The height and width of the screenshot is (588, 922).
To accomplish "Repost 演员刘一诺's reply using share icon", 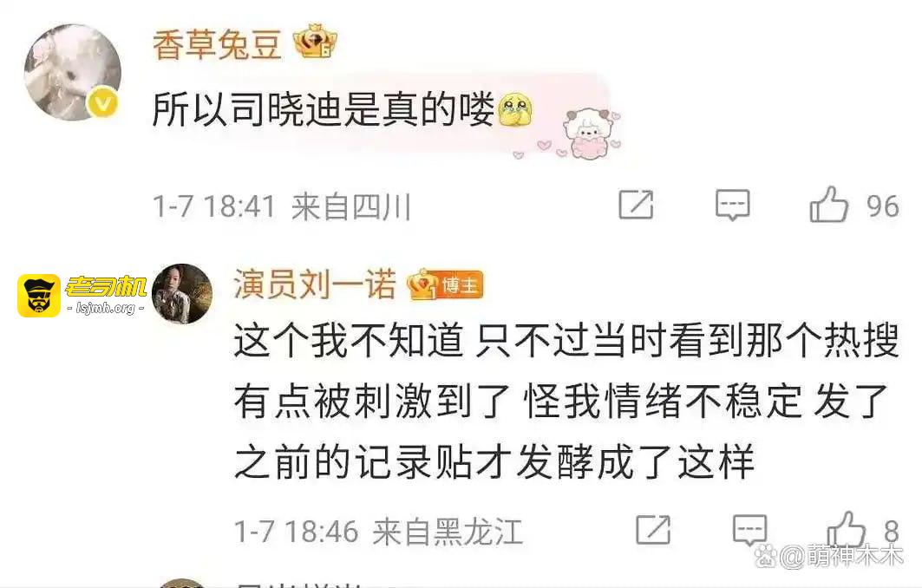I will pyautogui.click(x=653, y=529).
